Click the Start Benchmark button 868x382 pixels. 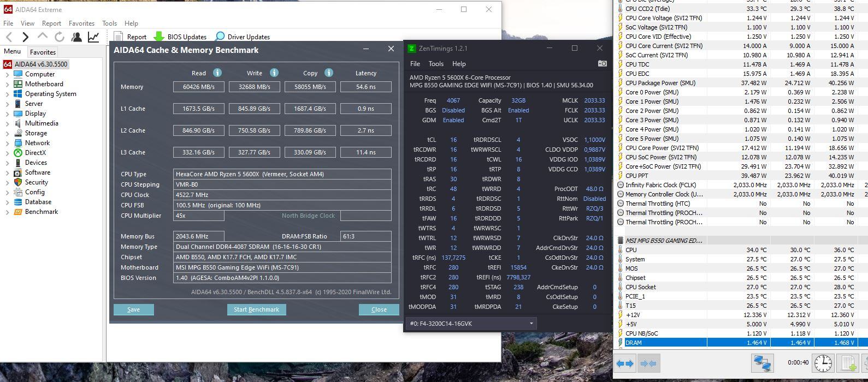pyautogui.click(x=256, y=309)
